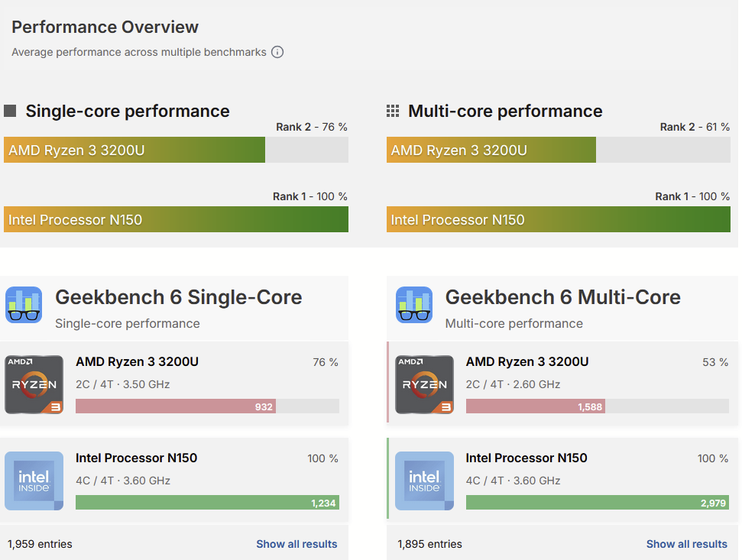Click the green 2,979 score bar

597,503
